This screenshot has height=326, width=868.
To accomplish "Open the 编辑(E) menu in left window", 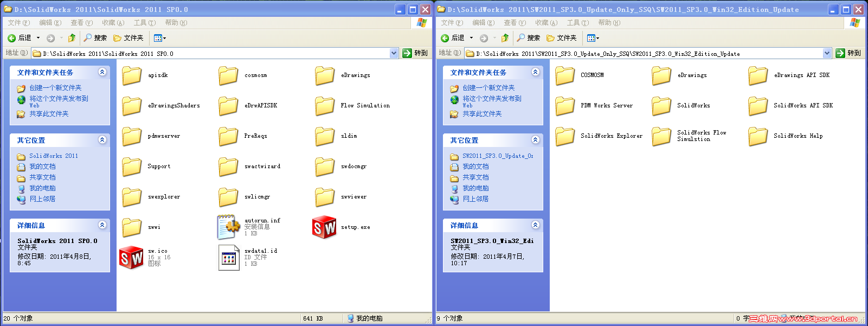I will pyautogui.click(x=50, y=23).
